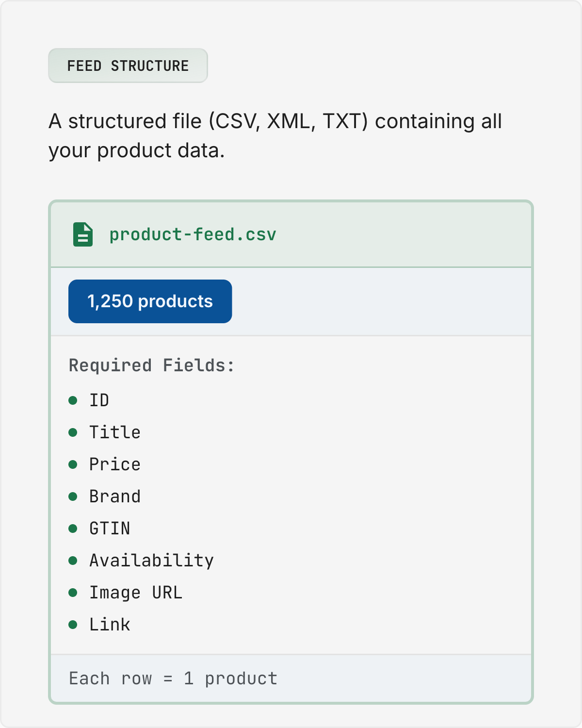
Task: Click the Required Fields heading
Action: (x=152, y=365)
